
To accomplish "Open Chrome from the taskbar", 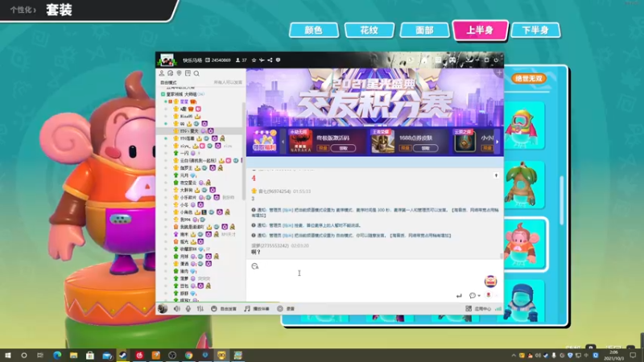I will (188, 355).
